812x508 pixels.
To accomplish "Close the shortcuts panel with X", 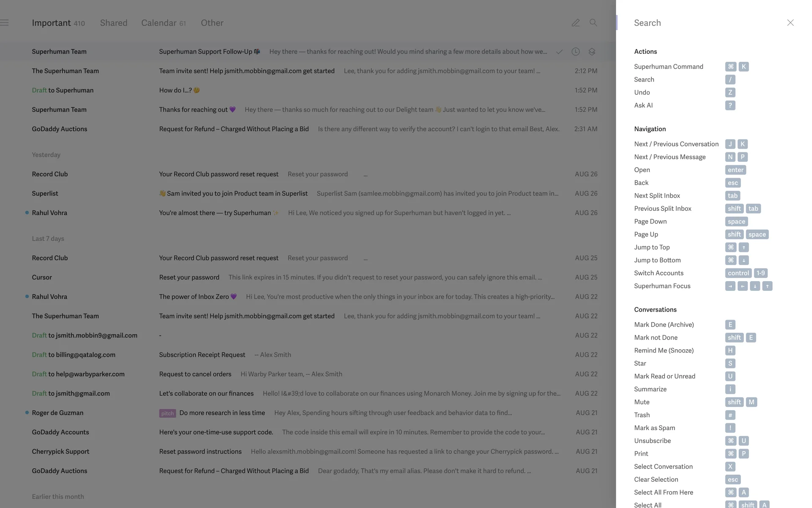I will [x=790, y=23].
